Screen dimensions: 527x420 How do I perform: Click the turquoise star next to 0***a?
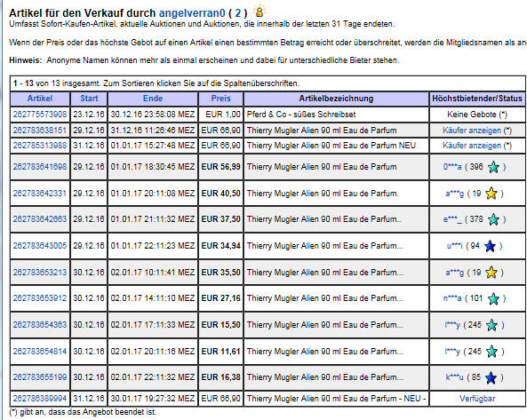493,167
